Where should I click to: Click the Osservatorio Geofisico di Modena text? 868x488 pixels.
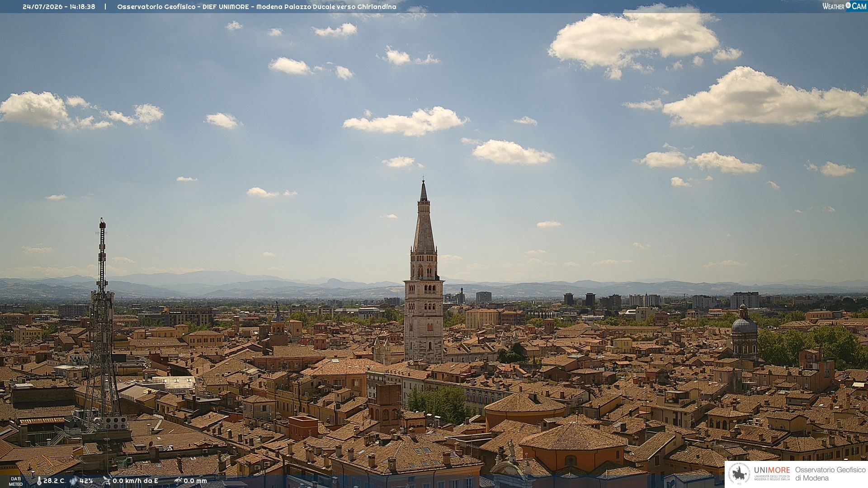coord(830,474)
